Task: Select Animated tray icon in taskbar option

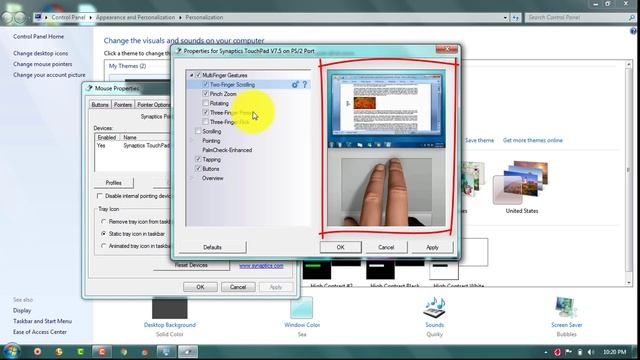Action: (104, 246)
